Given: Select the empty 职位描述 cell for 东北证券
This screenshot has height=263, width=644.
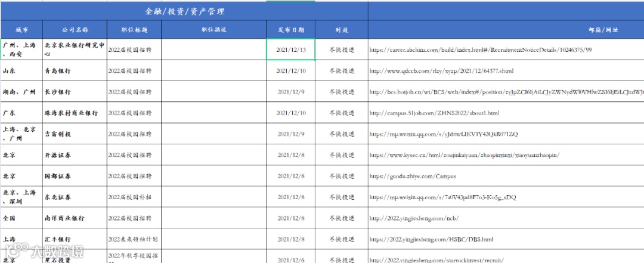Looking at the screenshot, I should click(214, 197).
